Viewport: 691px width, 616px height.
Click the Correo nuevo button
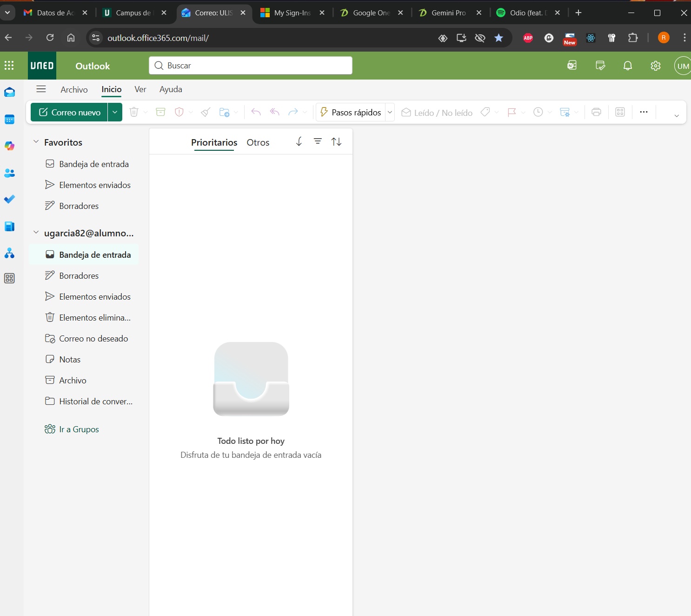70,112
